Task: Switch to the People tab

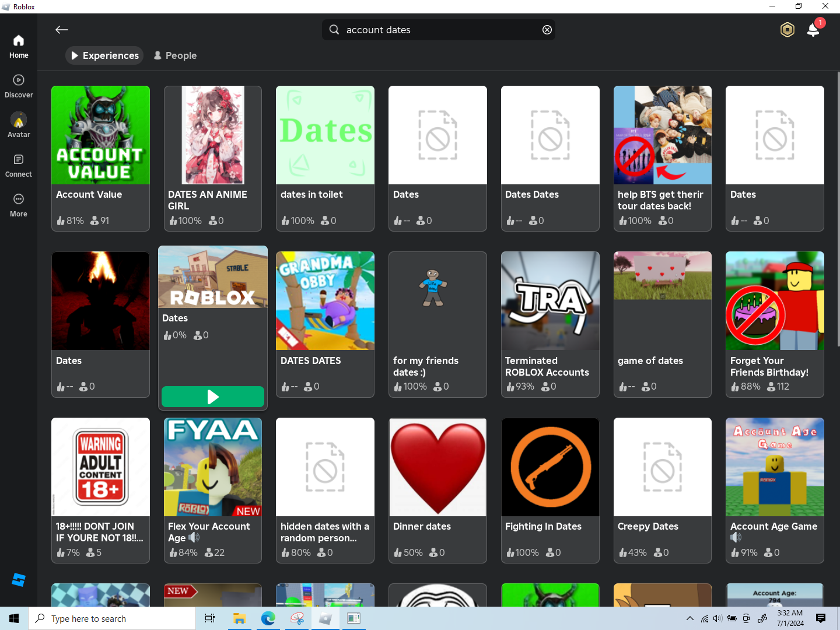Action: 175,55
